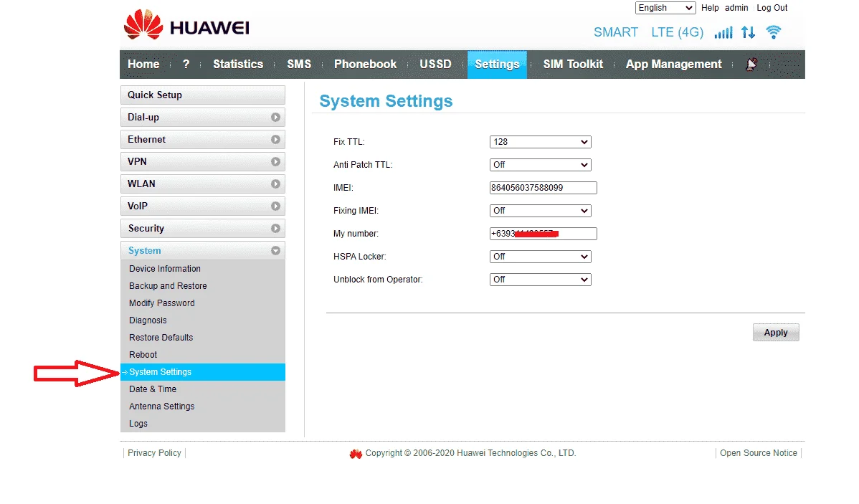Expand the VoIP menu section
859x504 pixels.
(x=203, y=206)
